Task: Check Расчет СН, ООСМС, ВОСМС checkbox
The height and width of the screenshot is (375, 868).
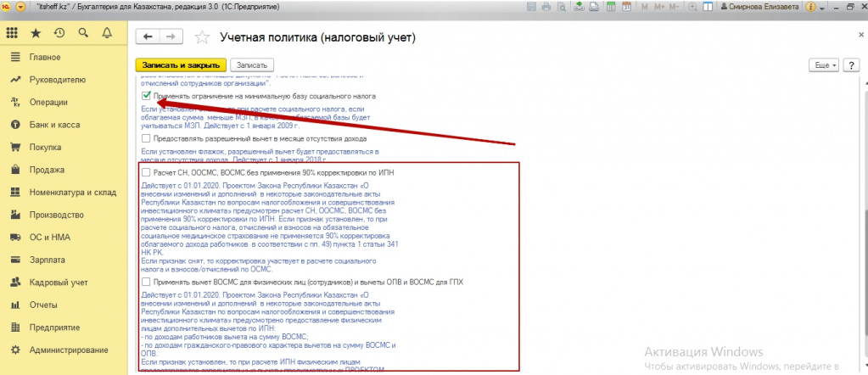Action: pos(146,173)
